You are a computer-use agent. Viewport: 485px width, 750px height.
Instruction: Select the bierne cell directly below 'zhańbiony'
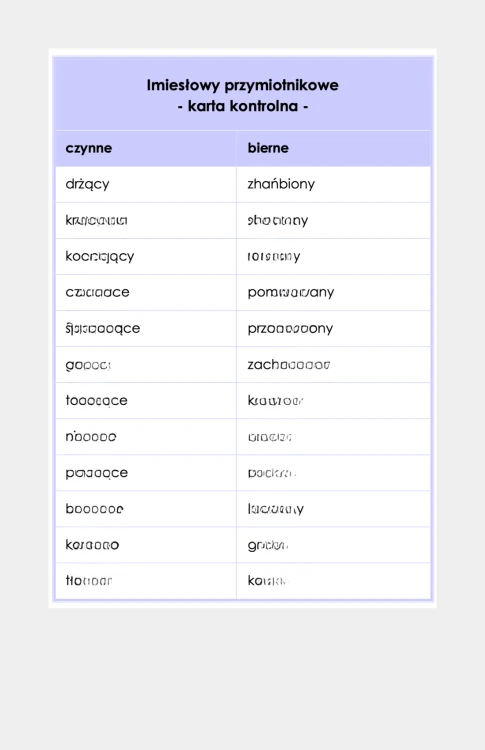[334, 220]
